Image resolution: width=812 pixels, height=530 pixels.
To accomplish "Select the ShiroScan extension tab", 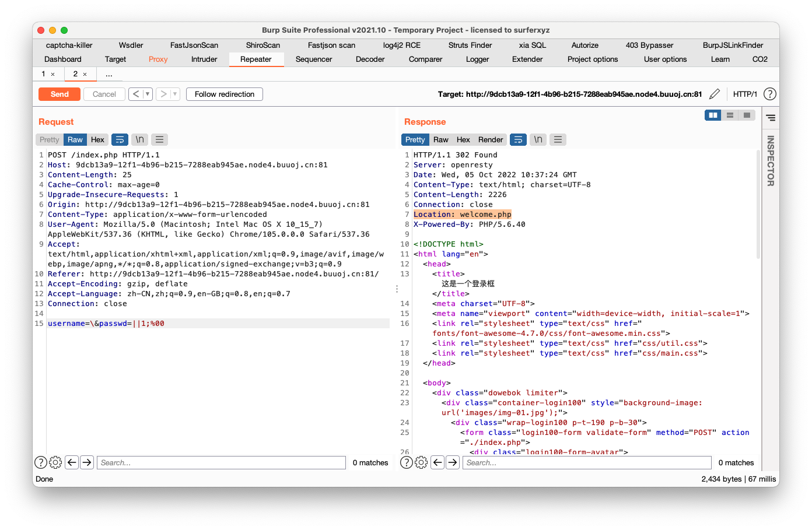I will click(x=263, y=45).
